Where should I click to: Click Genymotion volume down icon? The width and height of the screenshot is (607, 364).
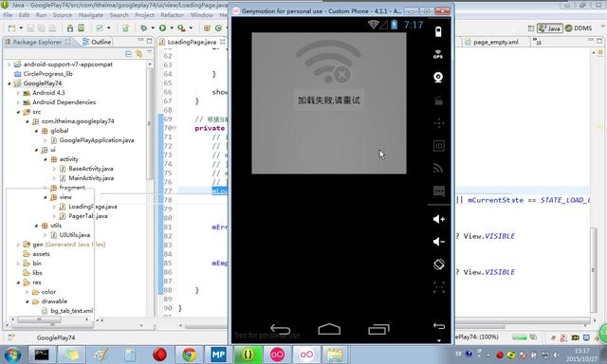[438, 242]
